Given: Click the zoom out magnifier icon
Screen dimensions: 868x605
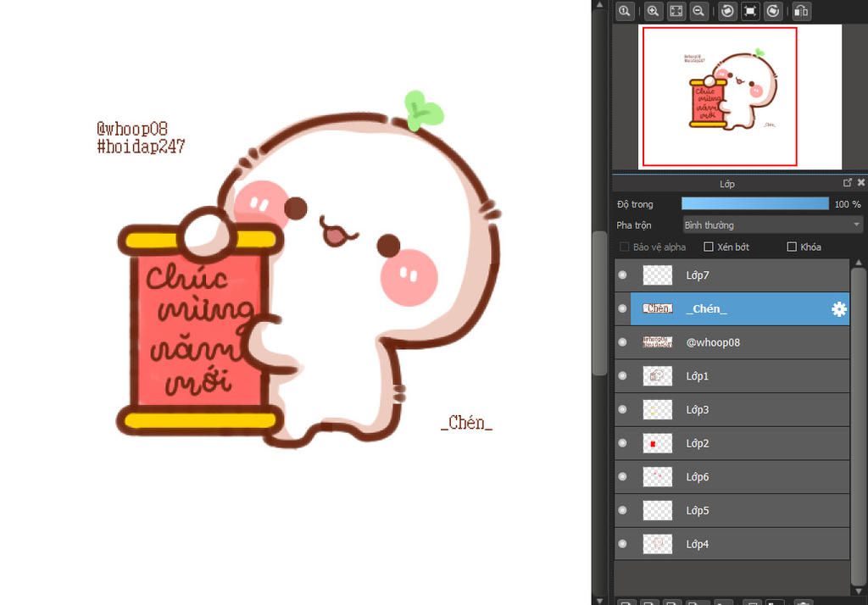Looking at the screenshot, I should pyautogui.click(x=698, y=11).
